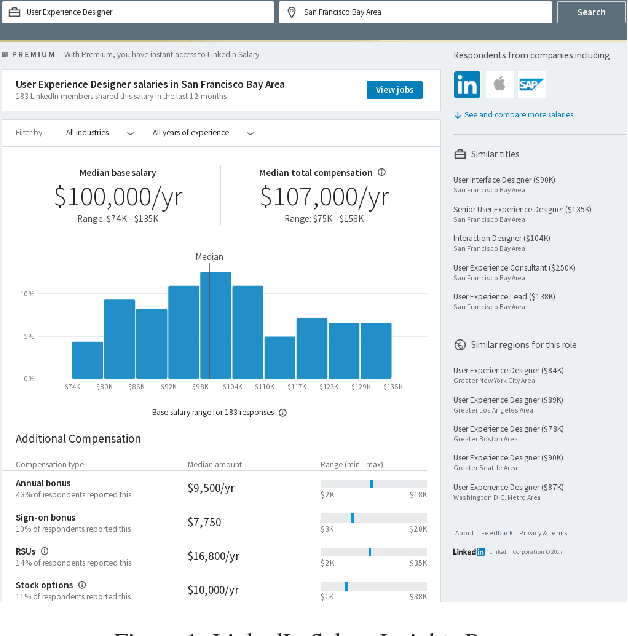Click the LinkedIn logo in the footer
628x636 pixels.
click(468, 552)
